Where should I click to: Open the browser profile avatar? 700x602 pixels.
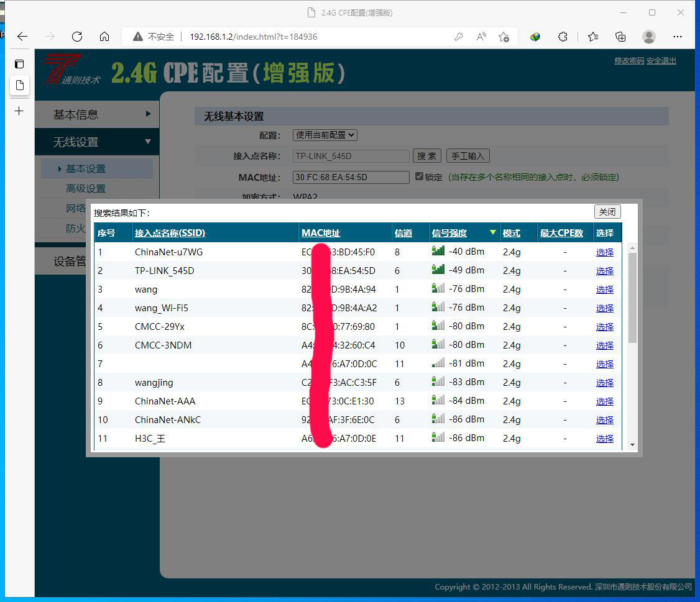tap(648, 37)
